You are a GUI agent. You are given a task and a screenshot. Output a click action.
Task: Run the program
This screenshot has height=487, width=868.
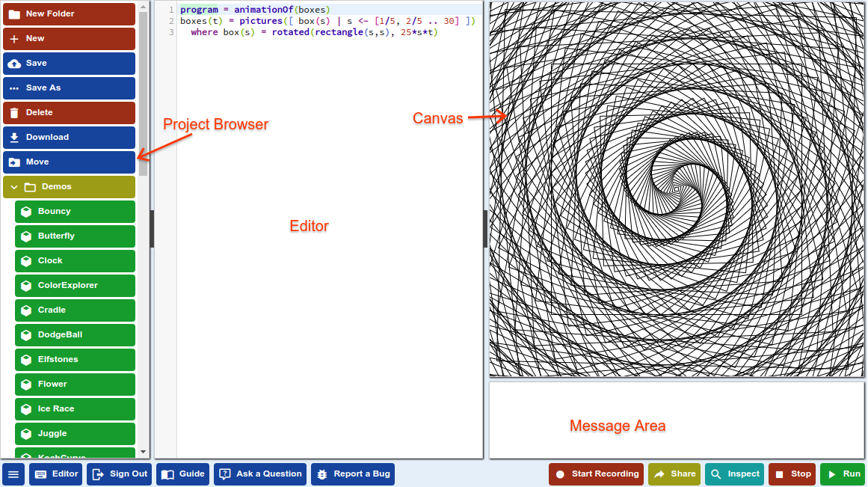click(843, 474)
